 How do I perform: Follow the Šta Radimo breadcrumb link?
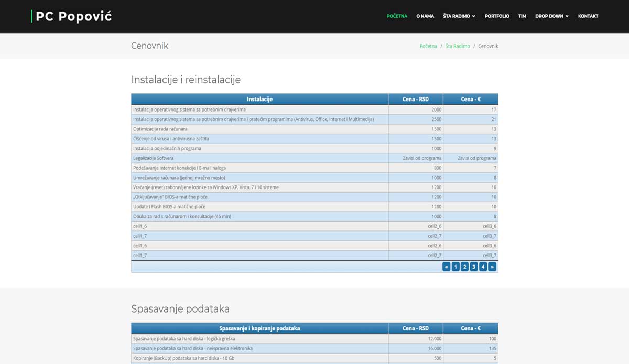458,46
